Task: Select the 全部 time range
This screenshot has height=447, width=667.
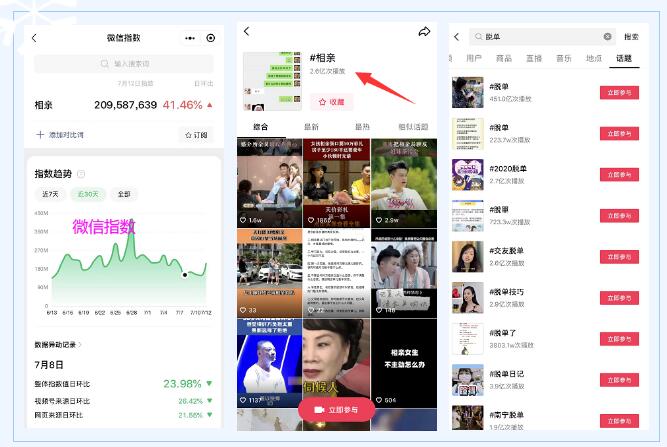Action: (122, 194)
